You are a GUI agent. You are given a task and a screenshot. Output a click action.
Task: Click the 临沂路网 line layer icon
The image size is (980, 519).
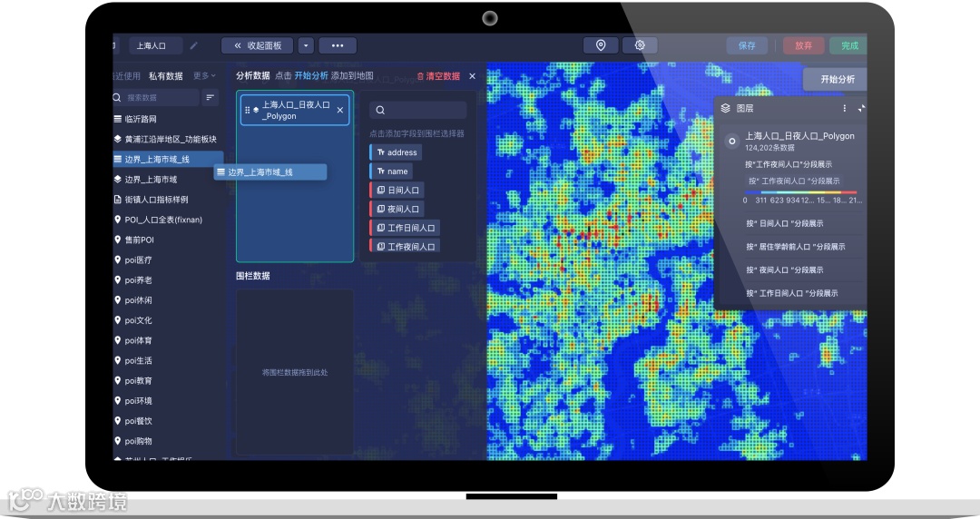pos(117,119)
